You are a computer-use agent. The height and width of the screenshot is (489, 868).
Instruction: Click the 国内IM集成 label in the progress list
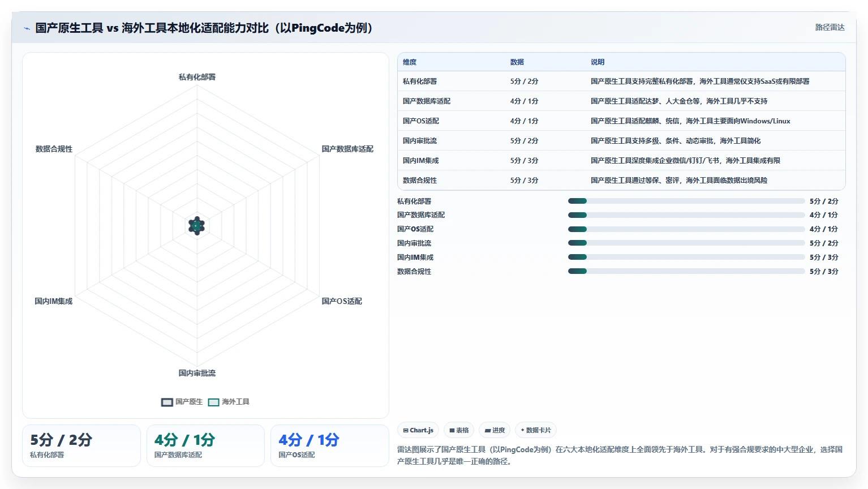[415, 258]
